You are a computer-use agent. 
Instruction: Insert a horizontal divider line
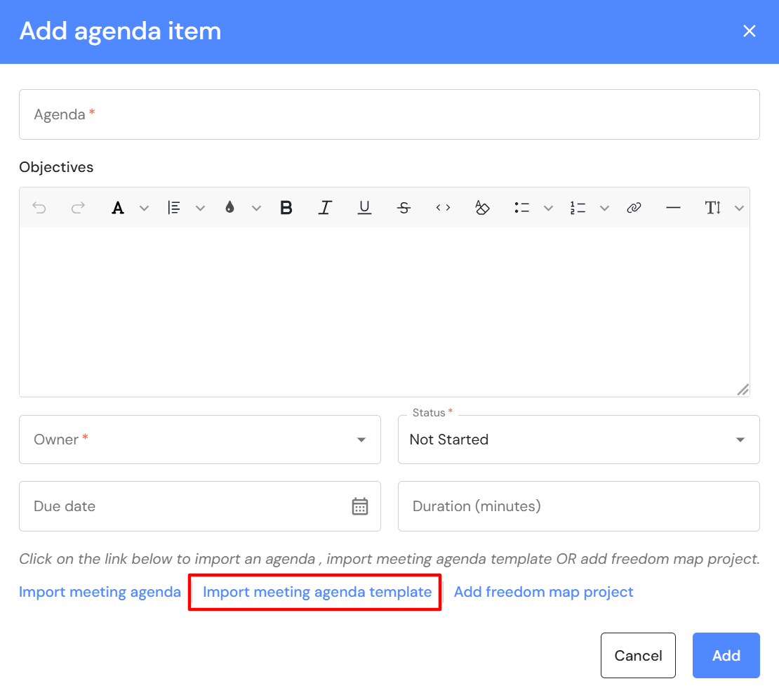673,208
